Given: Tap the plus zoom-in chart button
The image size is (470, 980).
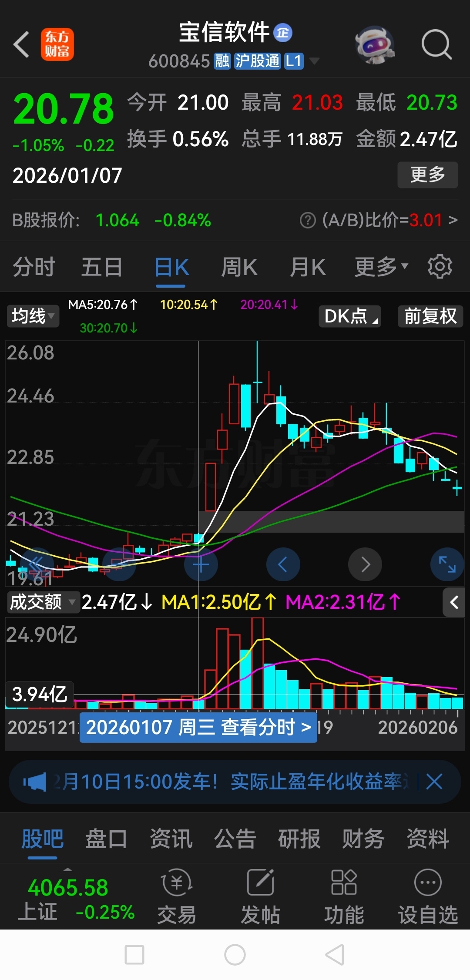Looking at the screenshot, I should click(x=201, y=564).
